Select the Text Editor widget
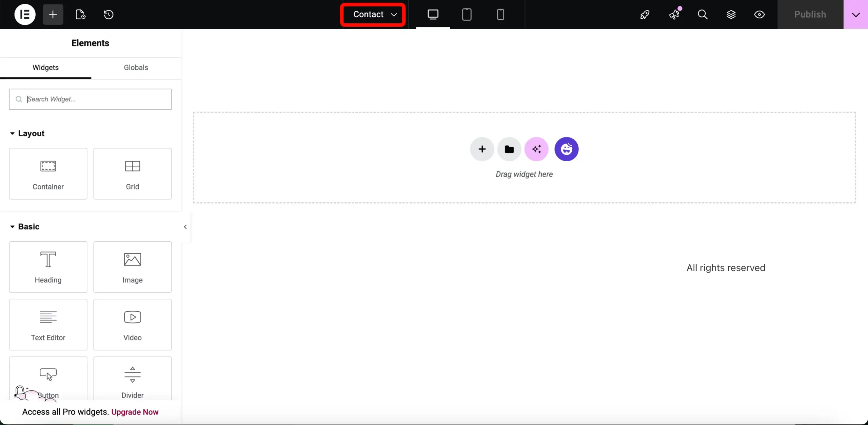Screen dimensions: 868x425 point(48,325)
